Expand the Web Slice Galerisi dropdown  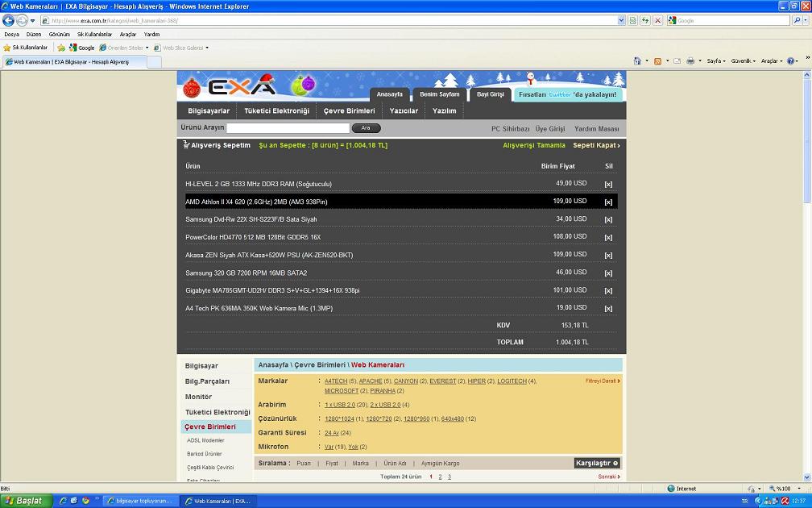point(207,48)
